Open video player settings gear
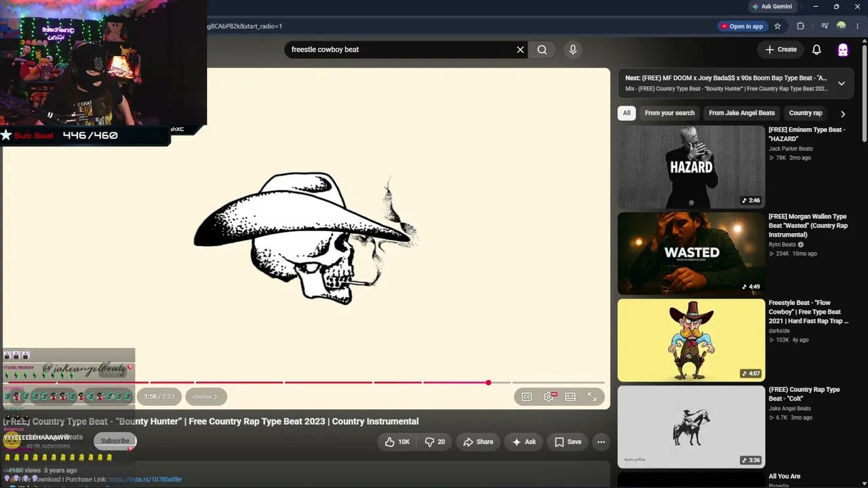The height and width of the screenshot is (488, 868). coord(549,396)
